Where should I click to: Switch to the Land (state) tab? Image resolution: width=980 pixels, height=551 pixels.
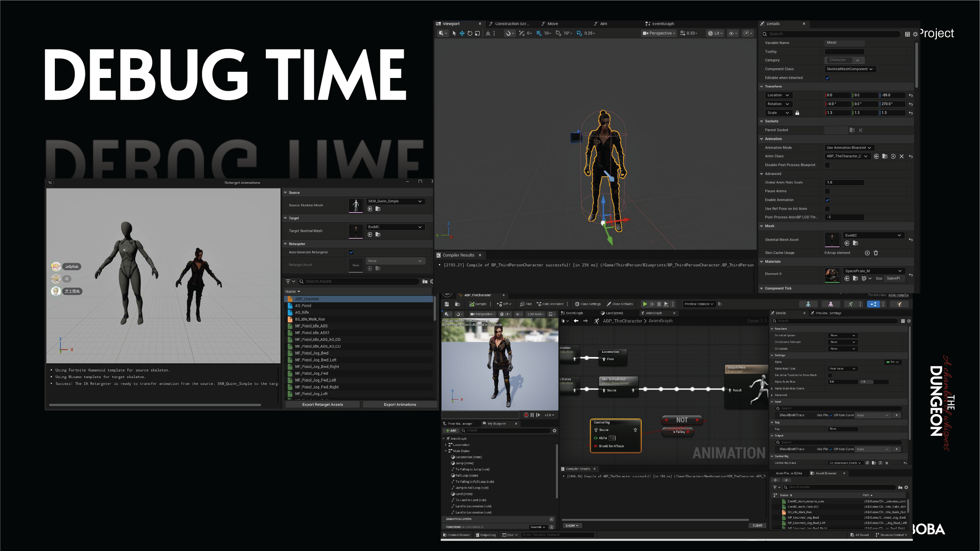click(x=612, y=313)
